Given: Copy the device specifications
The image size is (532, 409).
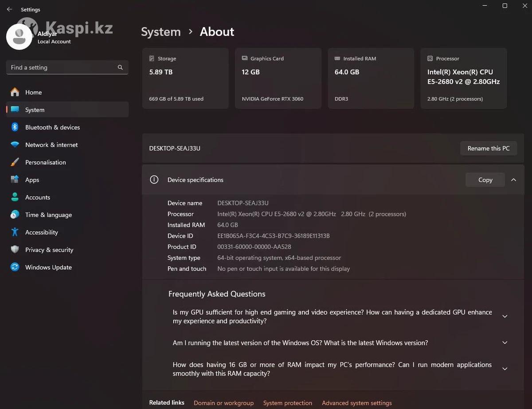Looking at the screenshot, I should pos(485,180).
